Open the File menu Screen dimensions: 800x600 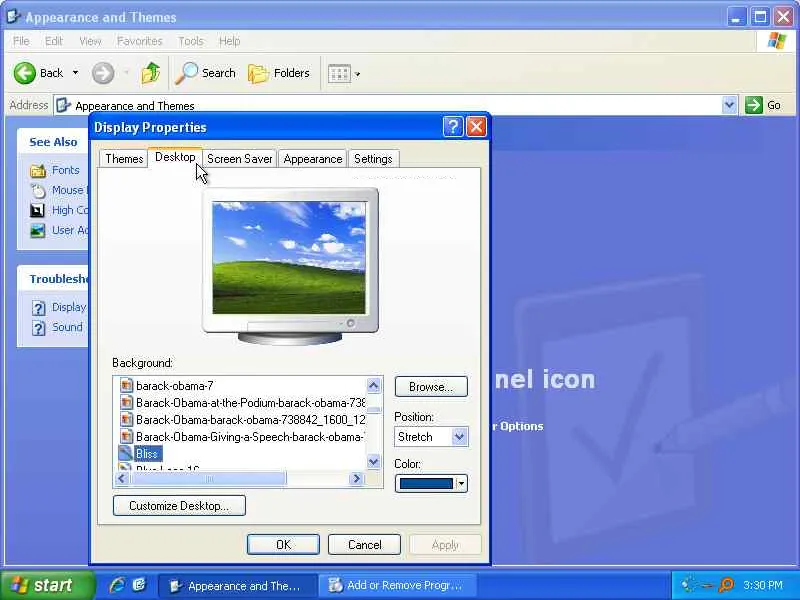[21, 41]
